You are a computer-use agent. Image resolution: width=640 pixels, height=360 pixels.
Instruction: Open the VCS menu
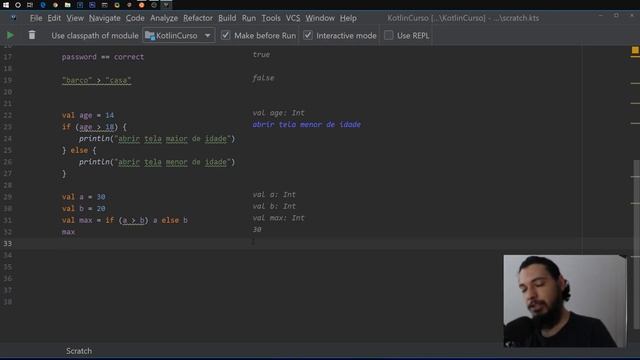coord(293,18)
